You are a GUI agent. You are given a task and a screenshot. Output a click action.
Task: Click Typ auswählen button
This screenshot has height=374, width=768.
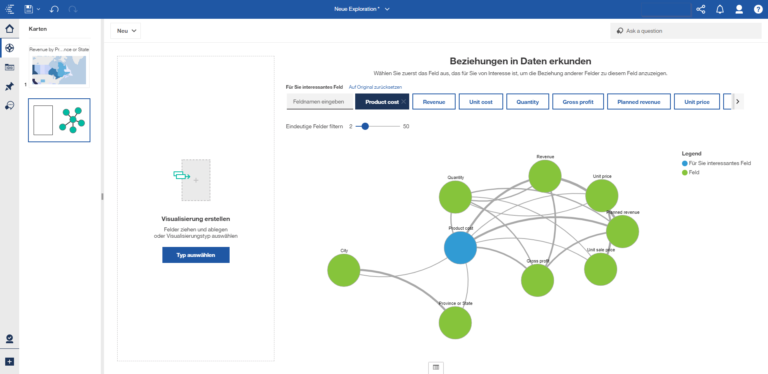pos(196,255)
